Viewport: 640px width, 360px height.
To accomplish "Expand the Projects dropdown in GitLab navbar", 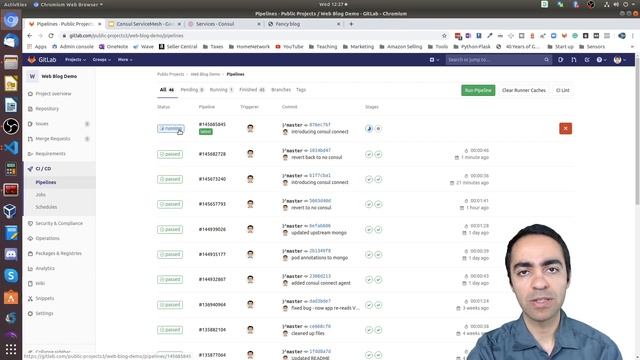I will pyautogui.click(x=75, y=60).
